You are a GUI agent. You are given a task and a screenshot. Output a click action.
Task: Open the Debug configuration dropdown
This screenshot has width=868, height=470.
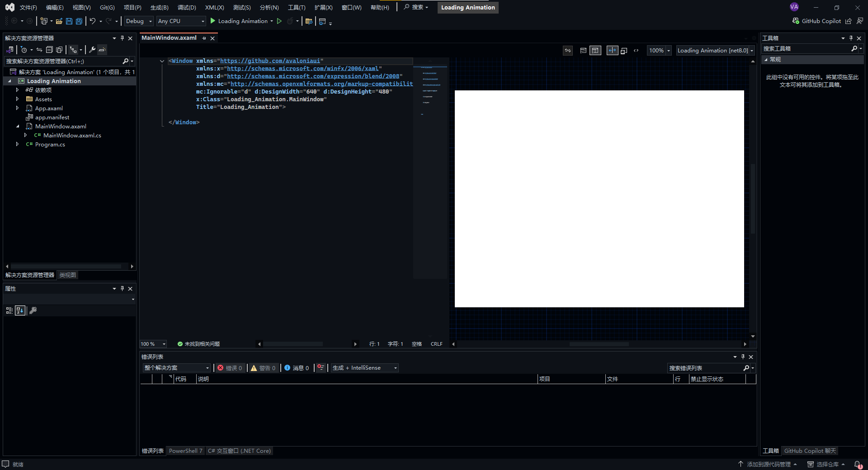coord(139,21)
